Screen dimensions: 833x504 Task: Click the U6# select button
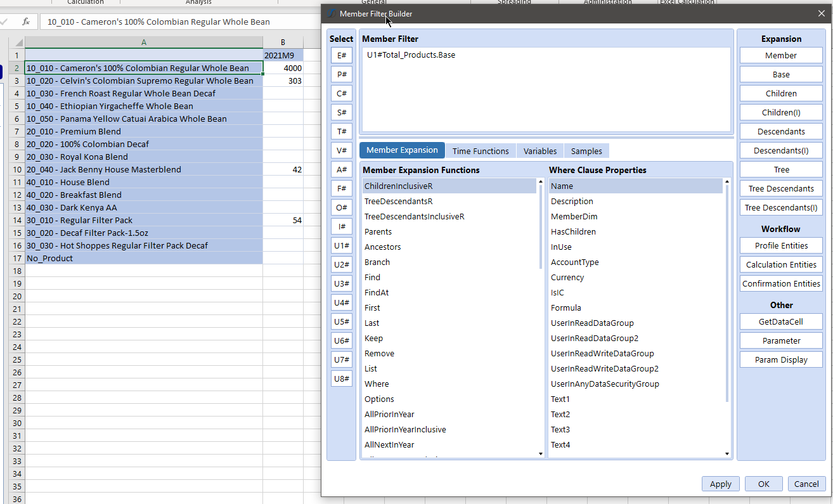pyautogui.click(x=342, y=340)
